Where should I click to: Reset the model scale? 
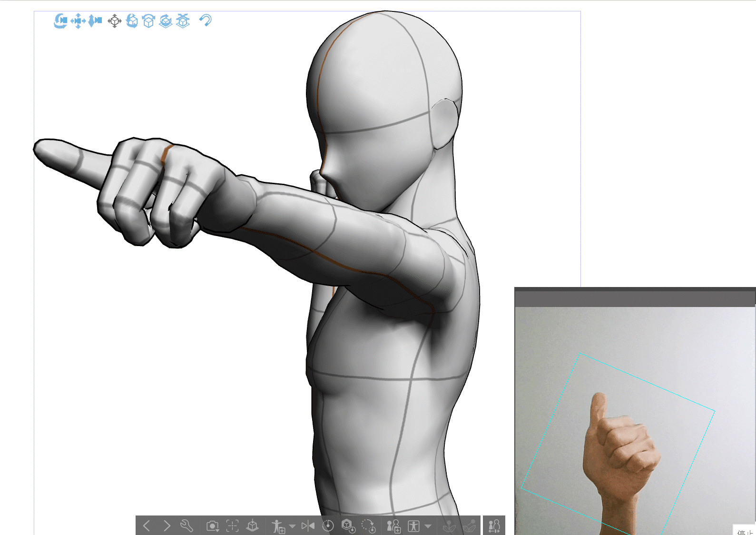(x=348, y=525)
